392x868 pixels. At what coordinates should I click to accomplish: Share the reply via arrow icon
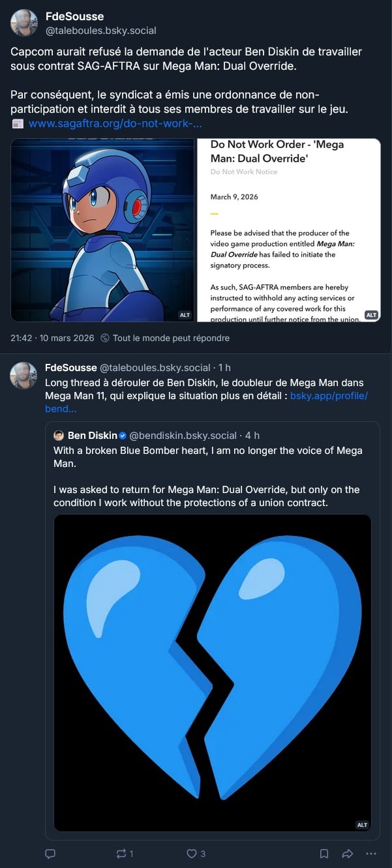coord(347,853)
